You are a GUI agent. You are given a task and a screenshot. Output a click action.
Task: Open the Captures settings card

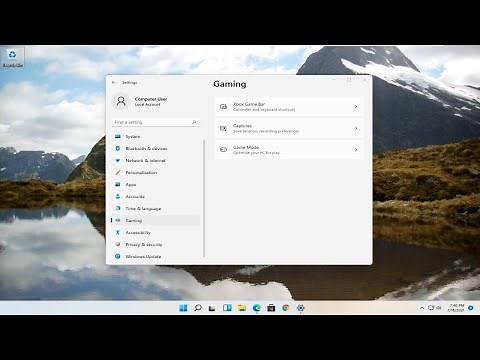point(289,128)
